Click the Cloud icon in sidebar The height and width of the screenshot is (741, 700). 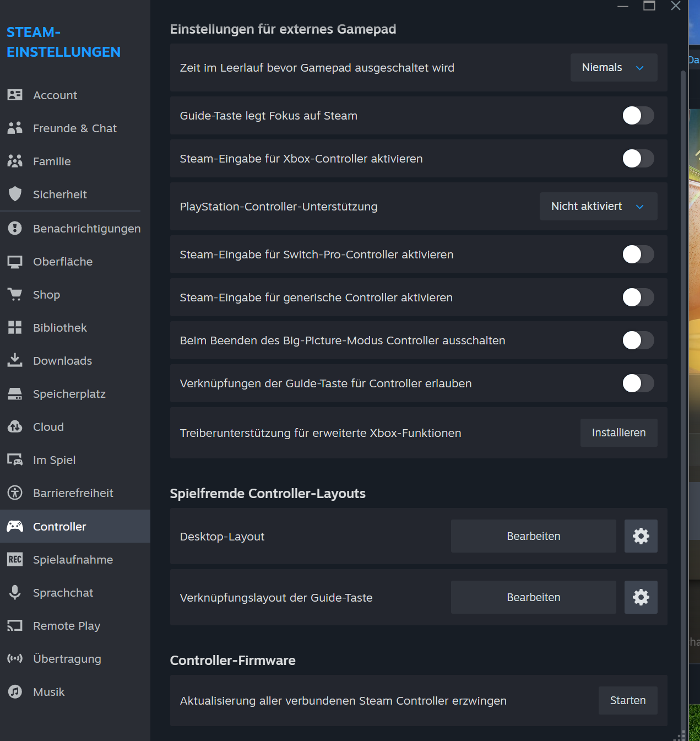15,427
